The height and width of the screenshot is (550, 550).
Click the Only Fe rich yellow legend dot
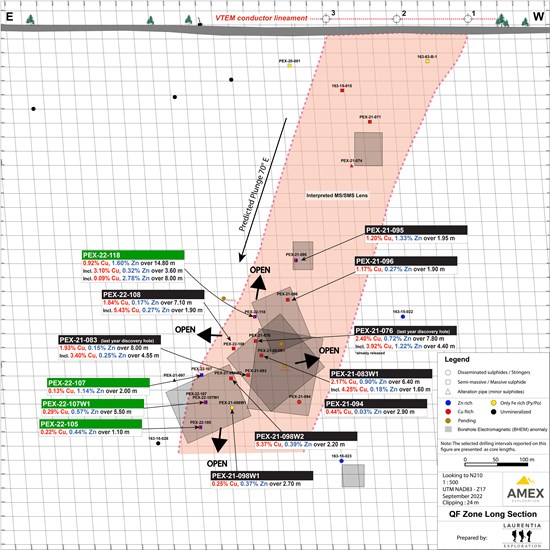494,403
